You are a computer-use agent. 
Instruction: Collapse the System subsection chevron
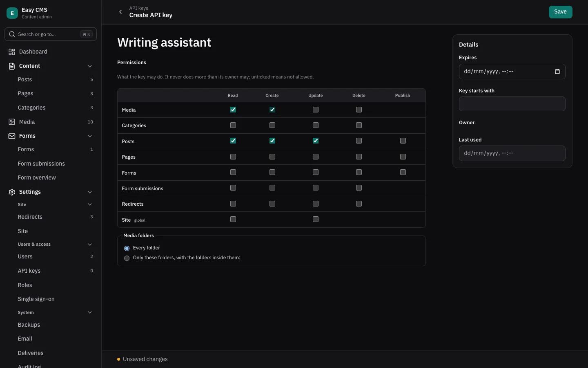coord(90,313)
